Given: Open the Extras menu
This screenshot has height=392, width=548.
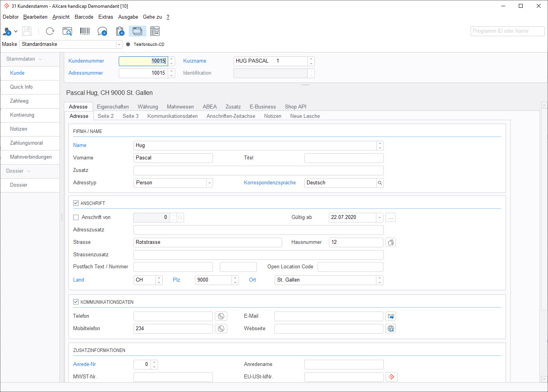Looking at the screenshot, I should (106, 17).
